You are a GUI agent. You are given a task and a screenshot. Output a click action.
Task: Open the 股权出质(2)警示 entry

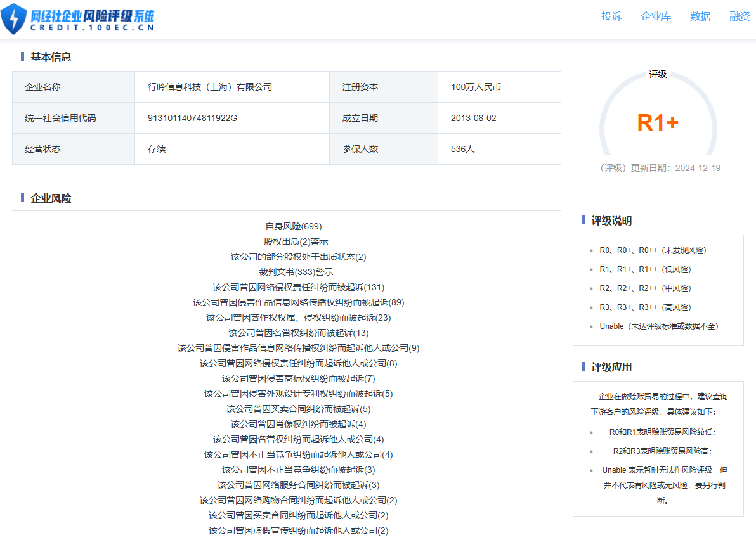(296, 241)
